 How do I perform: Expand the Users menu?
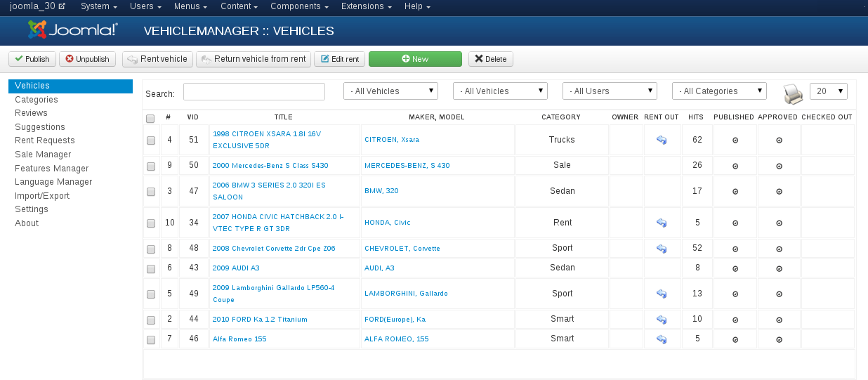pyautogui.click(x=145, y=6)
